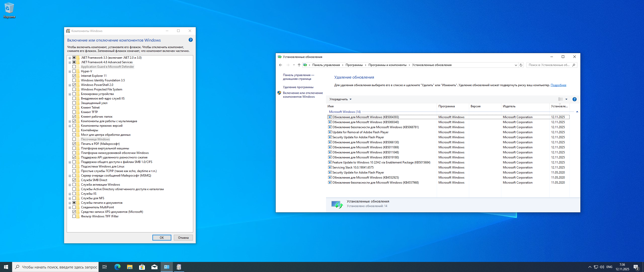This screenshot has width=644, height=272.
Task: Toggle the Hyper-V component checkbox
Action: tap(74, 71)
